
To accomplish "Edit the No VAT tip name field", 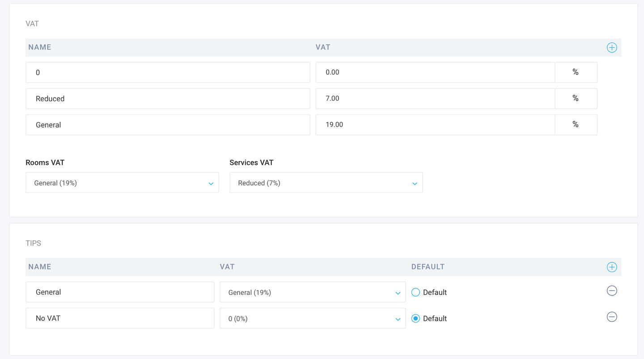I will click(x=120, y=318).
